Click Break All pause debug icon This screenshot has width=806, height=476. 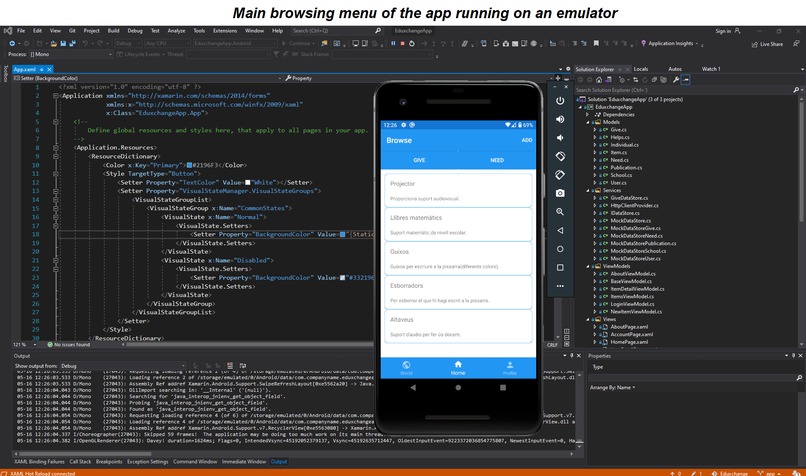(393, 44)
